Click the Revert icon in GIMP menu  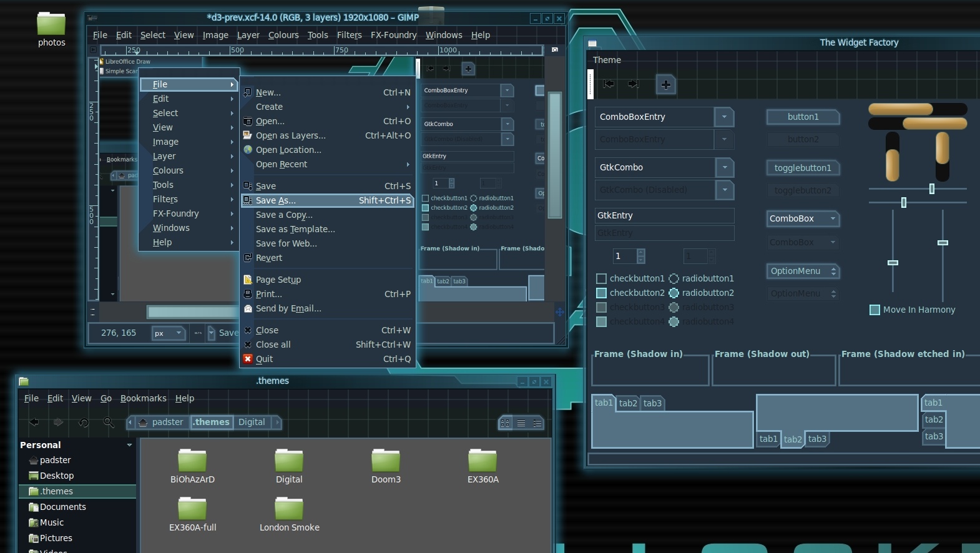(x=248, y=258)
